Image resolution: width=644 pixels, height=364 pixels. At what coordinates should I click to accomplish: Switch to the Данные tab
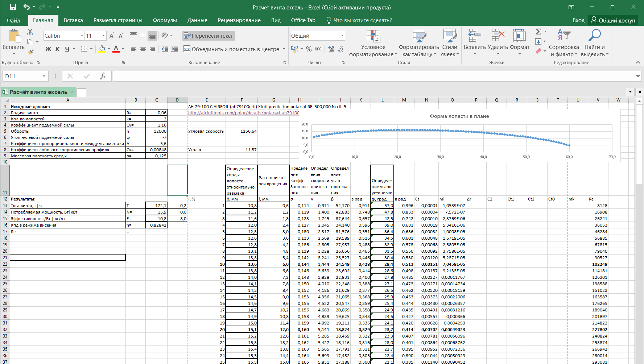pos(197,20)
